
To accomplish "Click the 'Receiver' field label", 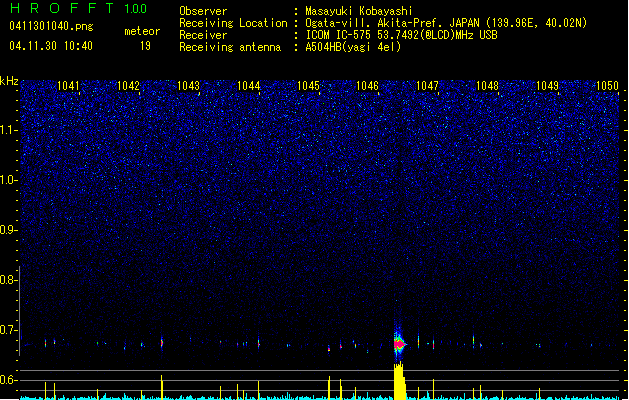I will point(203,35).
